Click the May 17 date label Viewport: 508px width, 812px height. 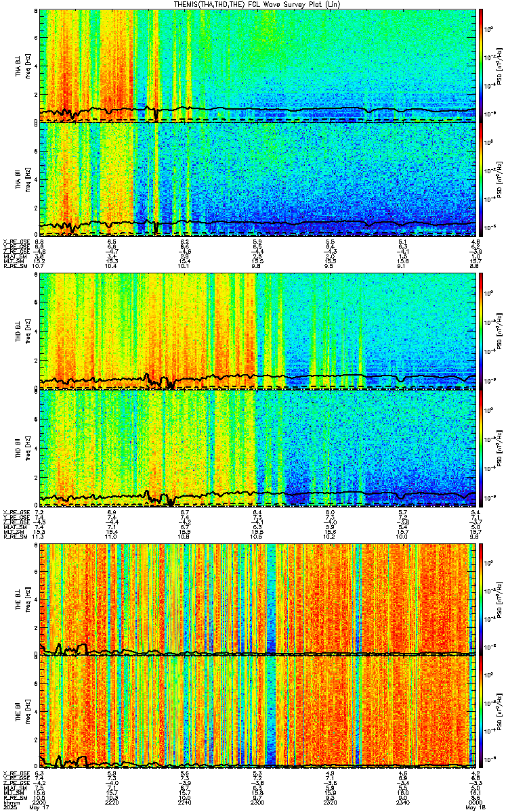click(40, 807)
